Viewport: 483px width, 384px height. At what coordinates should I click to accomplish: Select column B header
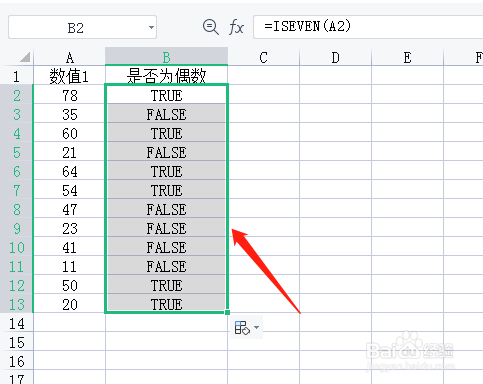coord(166,57)
